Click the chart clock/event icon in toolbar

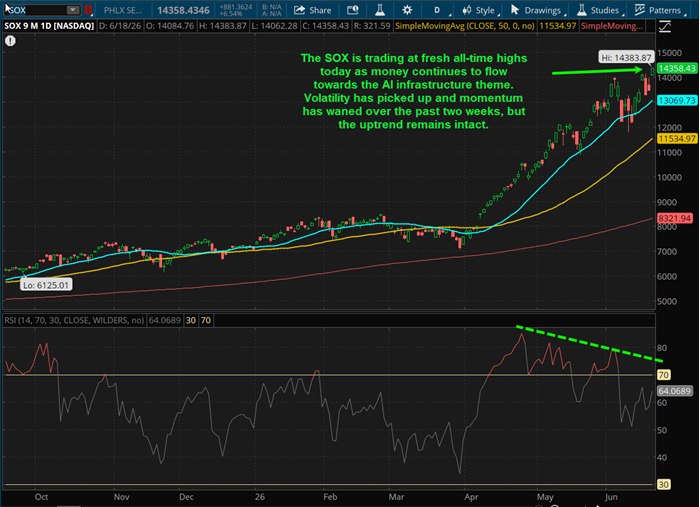point(353,10)
